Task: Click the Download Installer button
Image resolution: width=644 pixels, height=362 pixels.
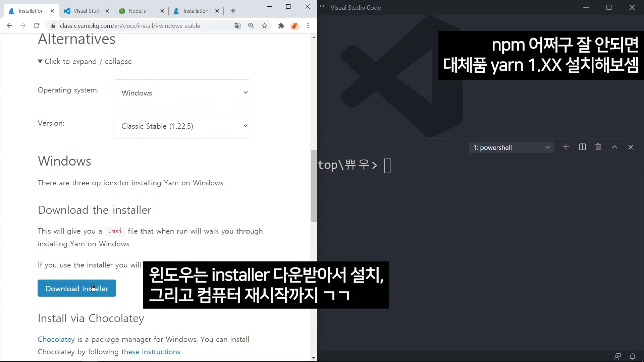Action: [77, 288]
